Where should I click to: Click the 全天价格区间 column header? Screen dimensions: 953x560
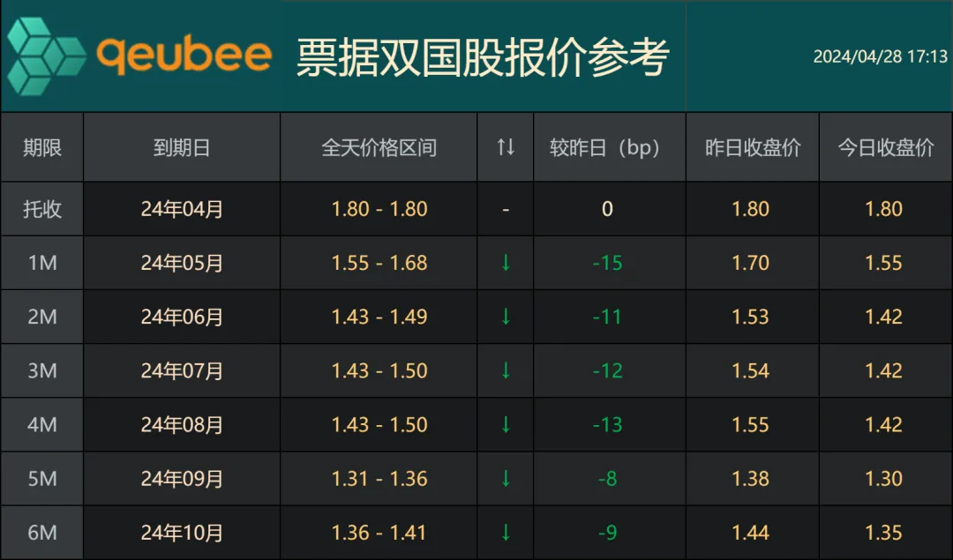click(379, 147)
